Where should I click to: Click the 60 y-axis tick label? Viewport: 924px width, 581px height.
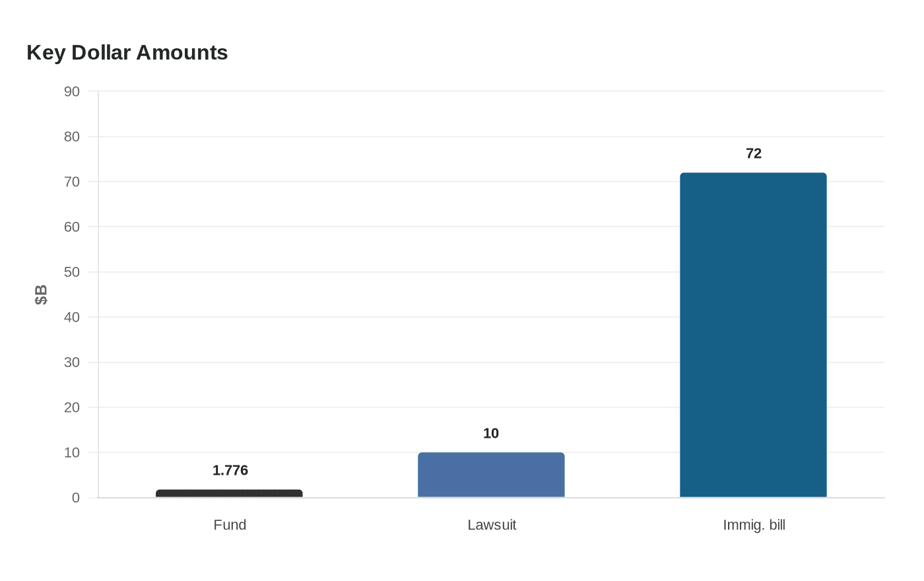coord(72,226)
